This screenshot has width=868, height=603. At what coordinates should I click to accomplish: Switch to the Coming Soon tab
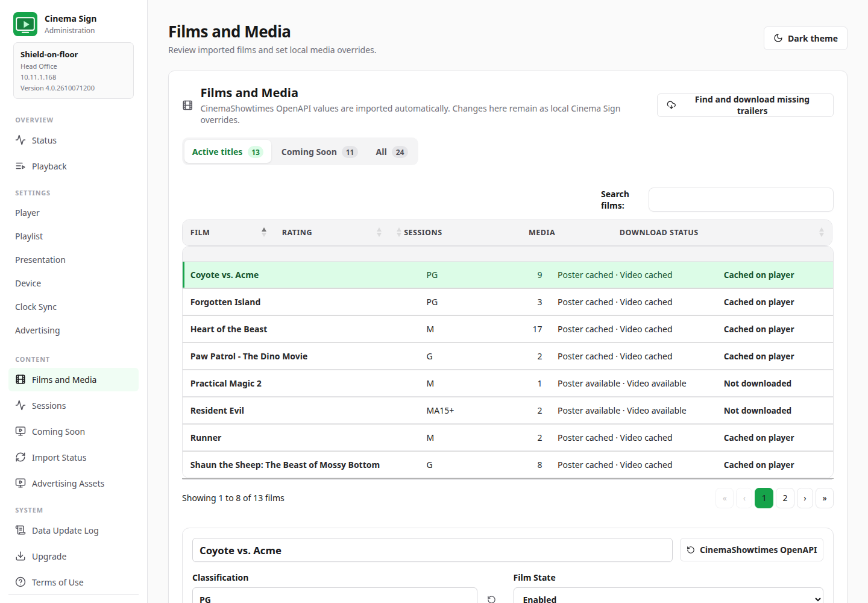[319, 152]
